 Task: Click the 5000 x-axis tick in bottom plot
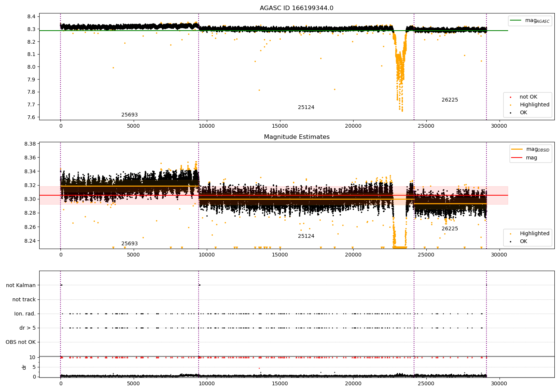tap(134, 383)
